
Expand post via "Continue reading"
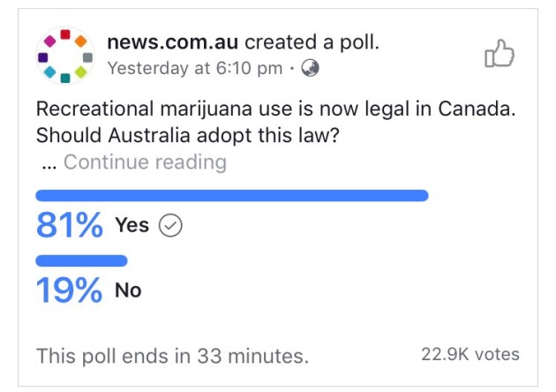[x=145, y=162]
